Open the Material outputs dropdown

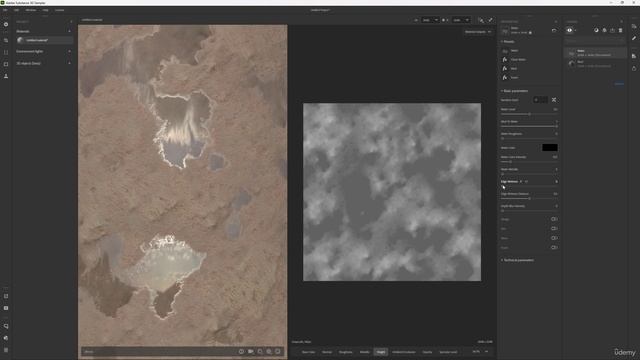(478, 32)
